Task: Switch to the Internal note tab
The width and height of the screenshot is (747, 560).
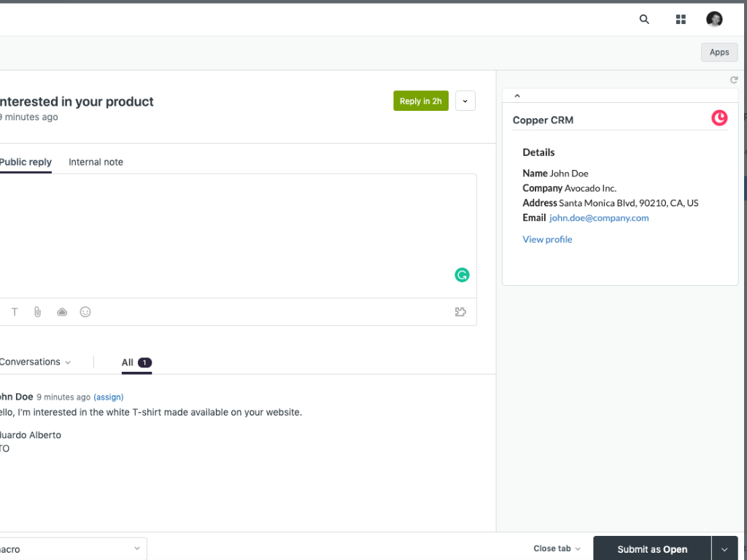Action: pyautogui.click(x=96, y=162)
